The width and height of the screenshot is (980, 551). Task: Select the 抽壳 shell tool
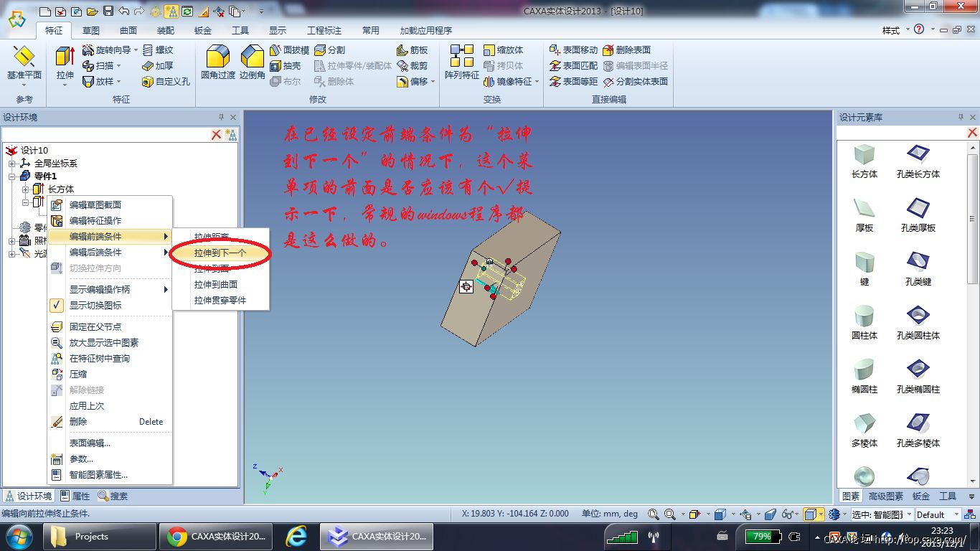click(286, 66)
